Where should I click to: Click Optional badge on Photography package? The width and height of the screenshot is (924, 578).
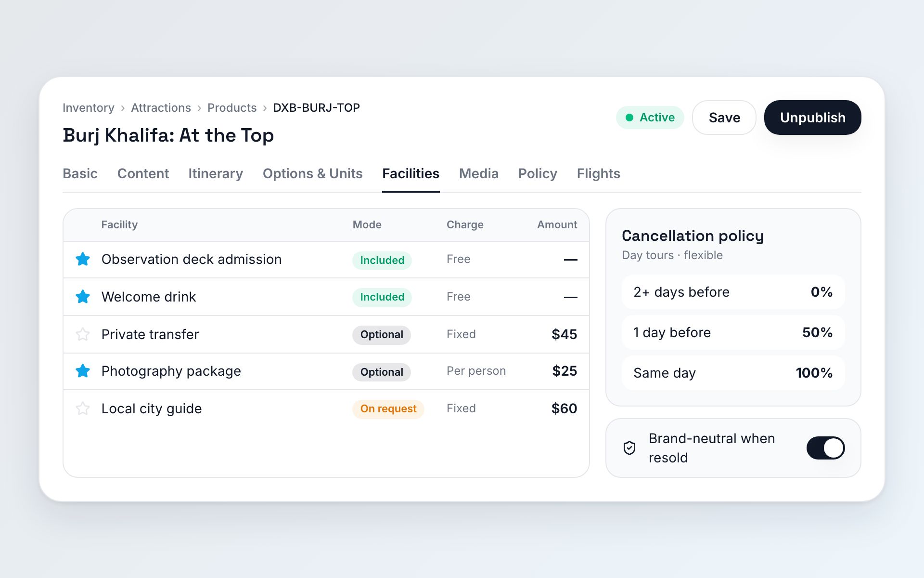click(382, 372)
